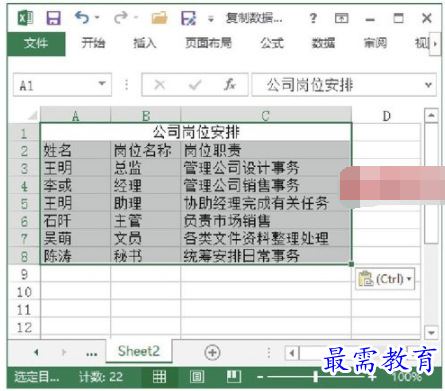Click cell containing 姓名

pyautogui.click(x=75, y=150)
